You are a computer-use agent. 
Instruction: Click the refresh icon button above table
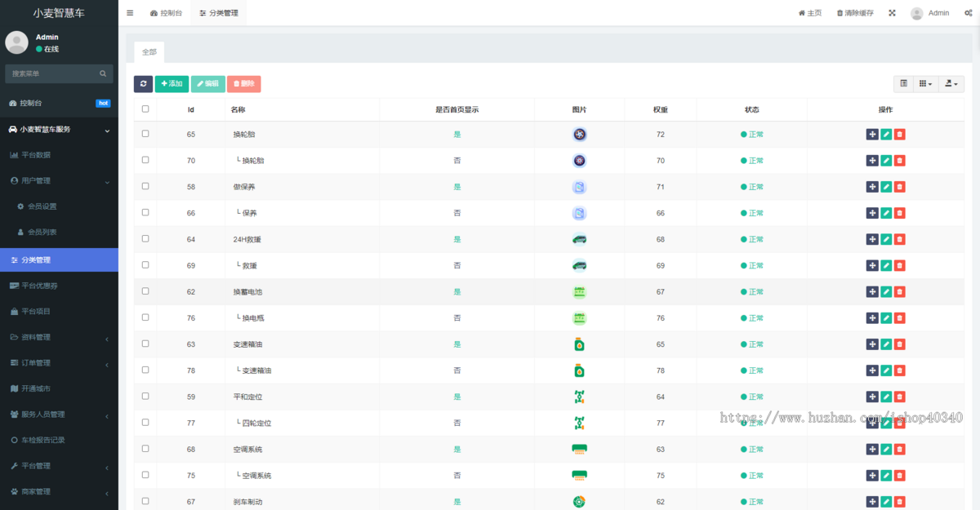[143, 84]
